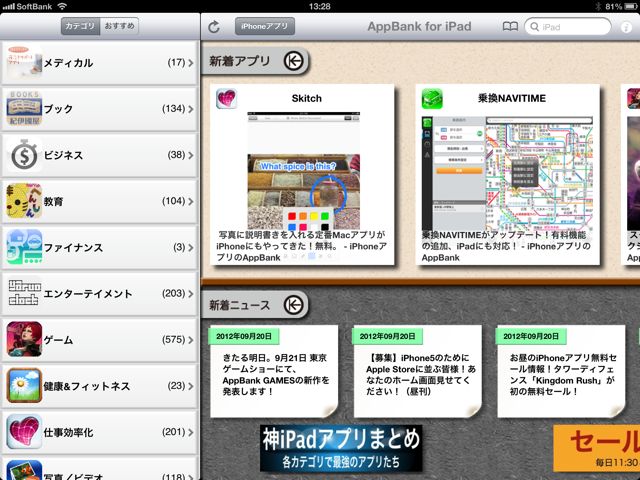Open the Skitch screenshot thumbnail
The image size is (640, 480).
[x=304, y=171]
